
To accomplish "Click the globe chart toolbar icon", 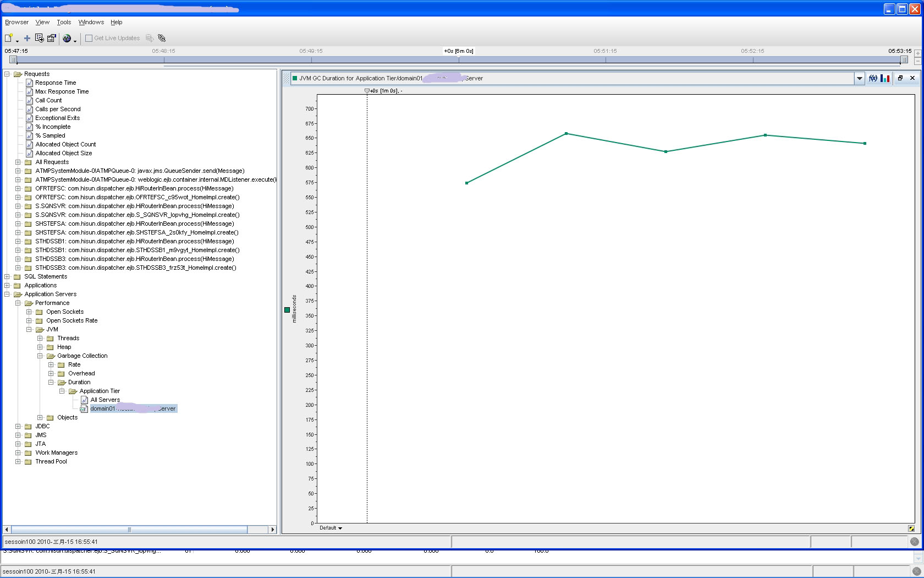I will pos(67,38).
